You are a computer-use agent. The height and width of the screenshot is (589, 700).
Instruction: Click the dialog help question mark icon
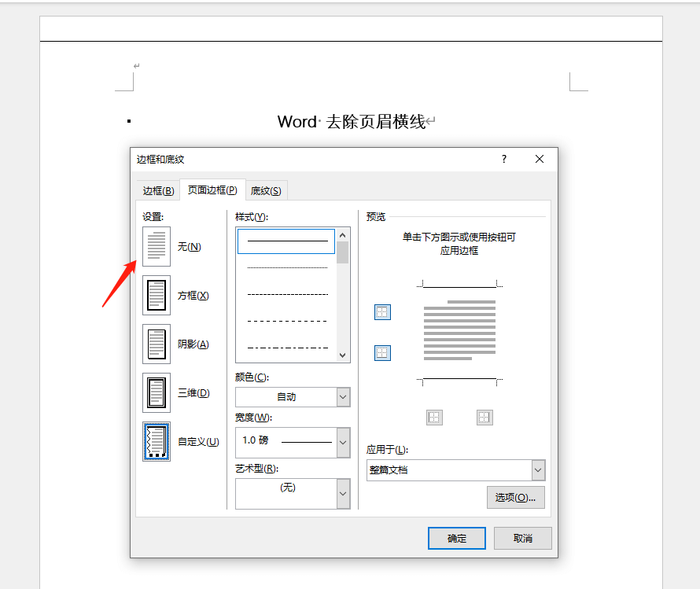coord(503,159)
